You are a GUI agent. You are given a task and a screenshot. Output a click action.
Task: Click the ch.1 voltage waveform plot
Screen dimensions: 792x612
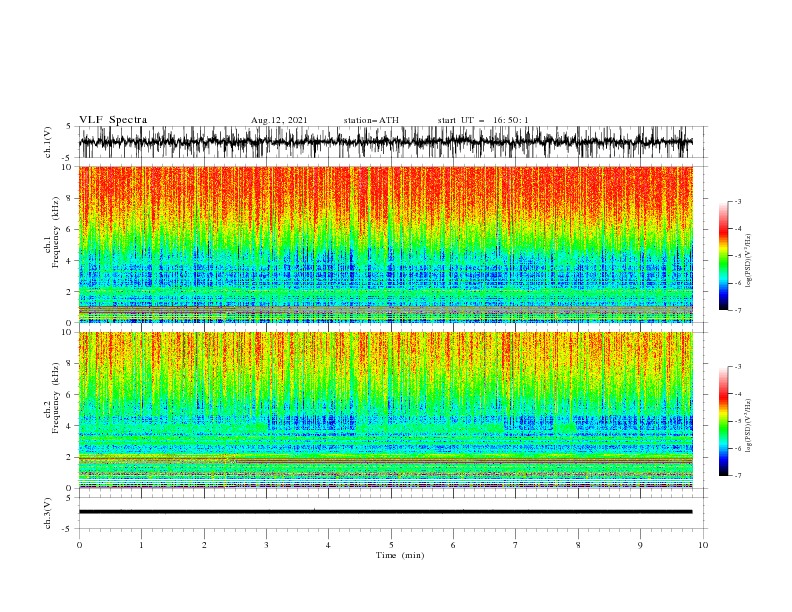[x=385, y=142]
